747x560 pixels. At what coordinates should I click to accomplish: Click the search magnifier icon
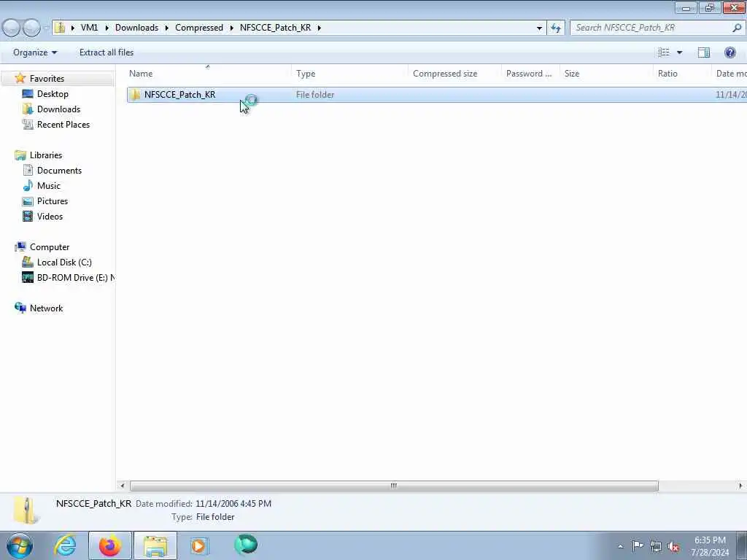[737, 28]
